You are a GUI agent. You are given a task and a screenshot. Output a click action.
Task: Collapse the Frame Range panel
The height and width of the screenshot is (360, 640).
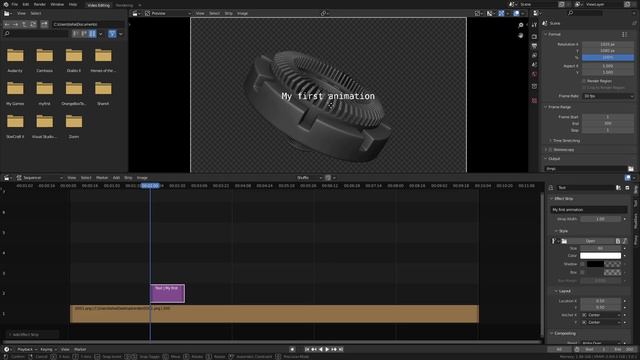tap(559, 107)
